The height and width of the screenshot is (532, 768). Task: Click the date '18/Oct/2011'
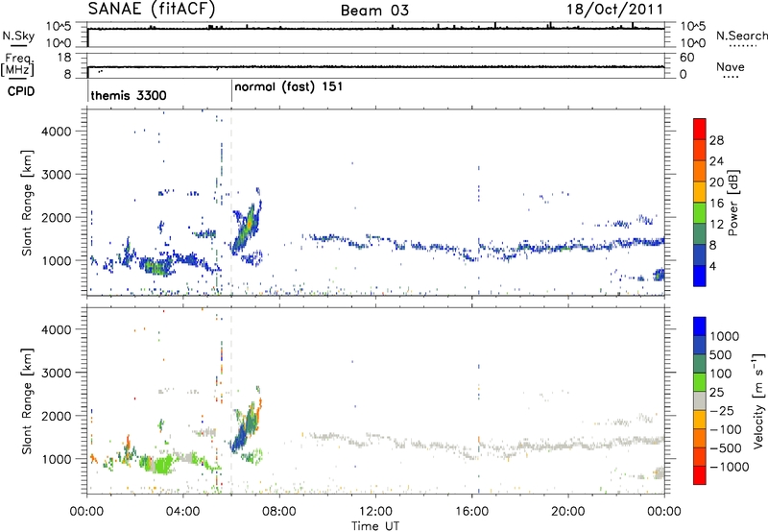tap(615, 10)
